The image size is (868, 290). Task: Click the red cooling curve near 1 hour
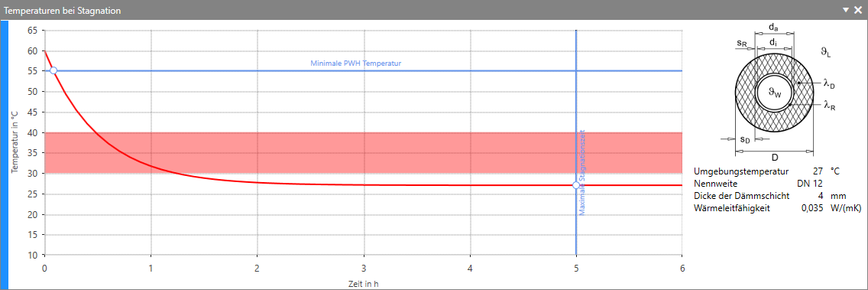point(151,165)
